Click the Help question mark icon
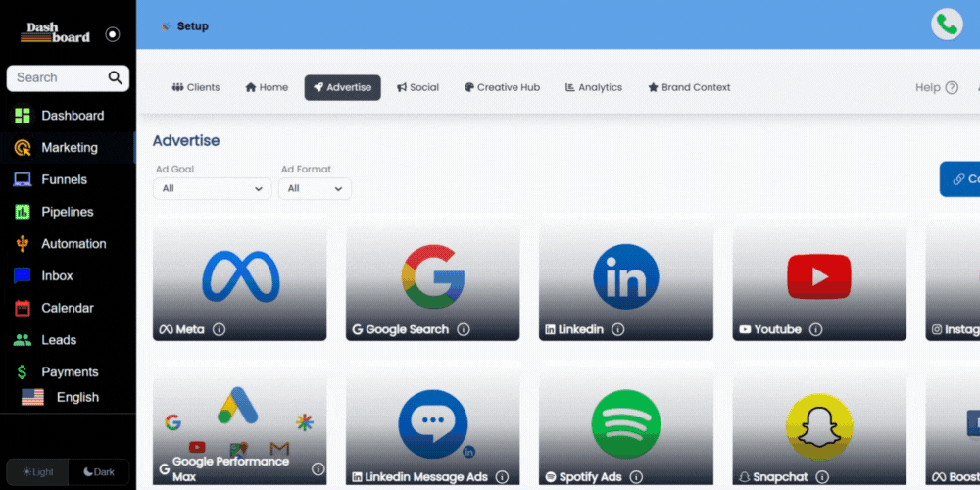Screen dimensions: 980x490 pos(951,87)
